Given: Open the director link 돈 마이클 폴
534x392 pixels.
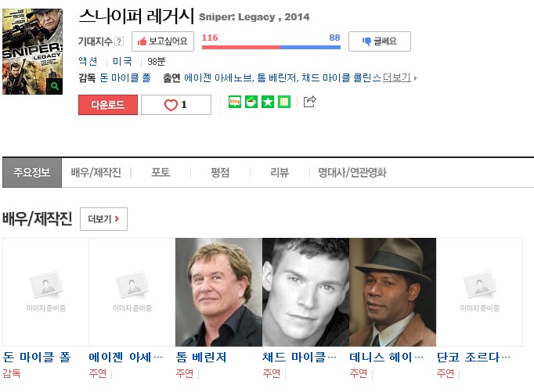Looking at the screenshot, I should pyautogui.click(x=125, y=78).
